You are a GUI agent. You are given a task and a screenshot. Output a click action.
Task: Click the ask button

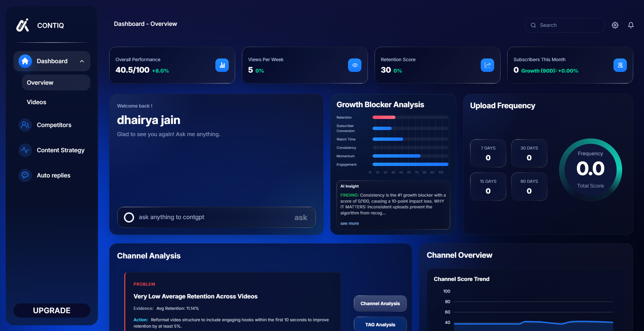coord(301,217)
